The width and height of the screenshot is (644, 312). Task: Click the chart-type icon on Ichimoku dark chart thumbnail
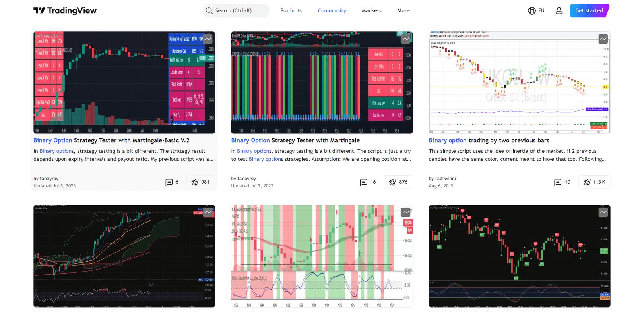[208, 212]
